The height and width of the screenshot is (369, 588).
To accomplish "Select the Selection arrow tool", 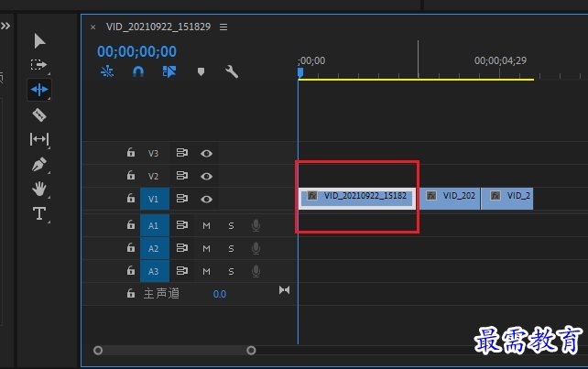I will point(39,41).
